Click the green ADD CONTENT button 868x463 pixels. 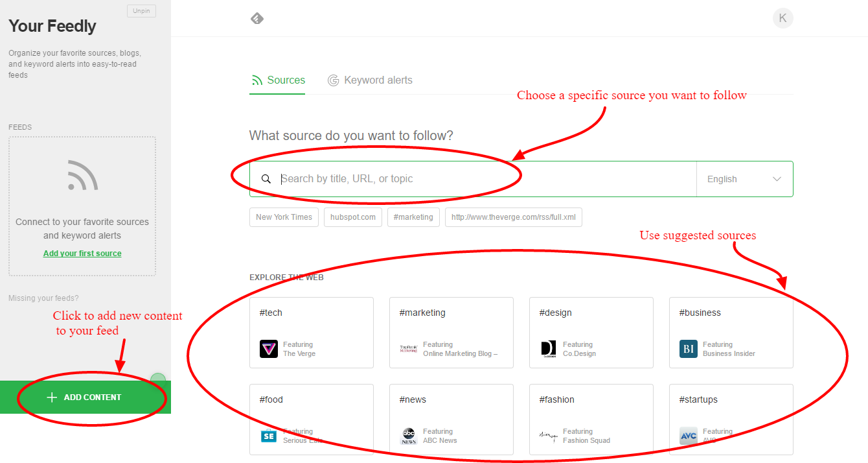86,397
